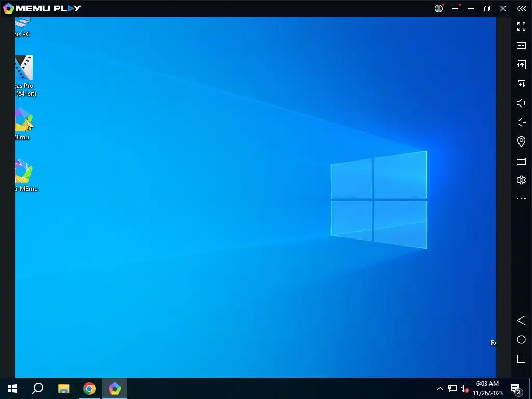The width and height of the screenshot is (532, 399).
Task: Select the Multi-MEmu desktop shortcut
Action: (25, 175)
